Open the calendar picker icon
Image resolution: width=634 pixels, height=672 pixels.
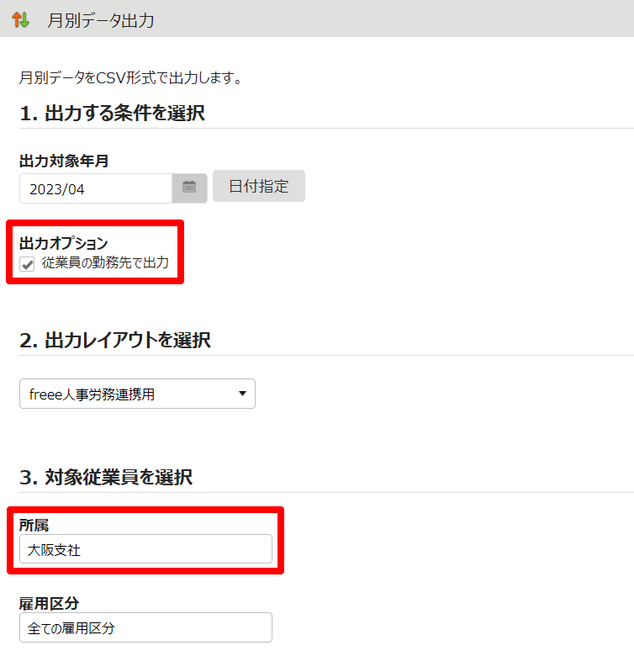click(189, 188)
